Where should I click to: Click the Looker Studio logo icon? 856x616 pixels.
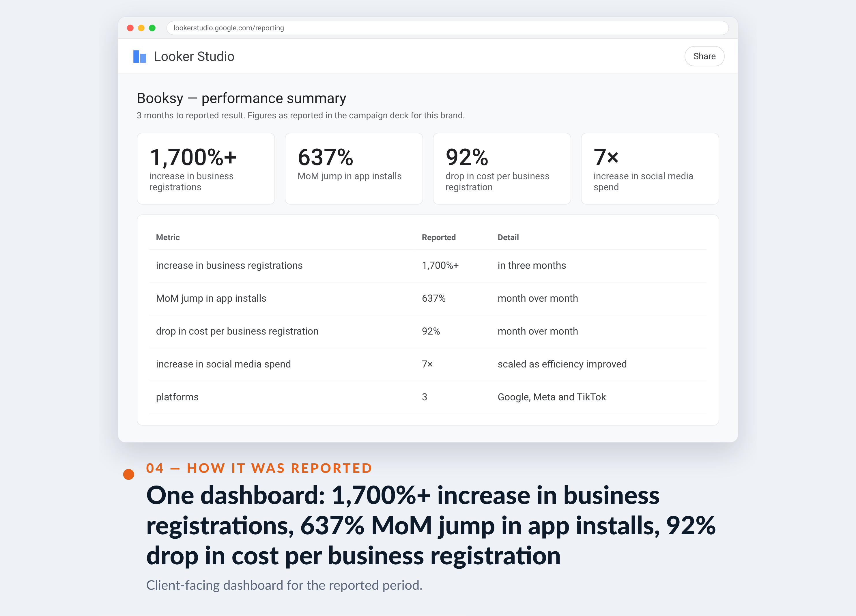tap(140, 57)
